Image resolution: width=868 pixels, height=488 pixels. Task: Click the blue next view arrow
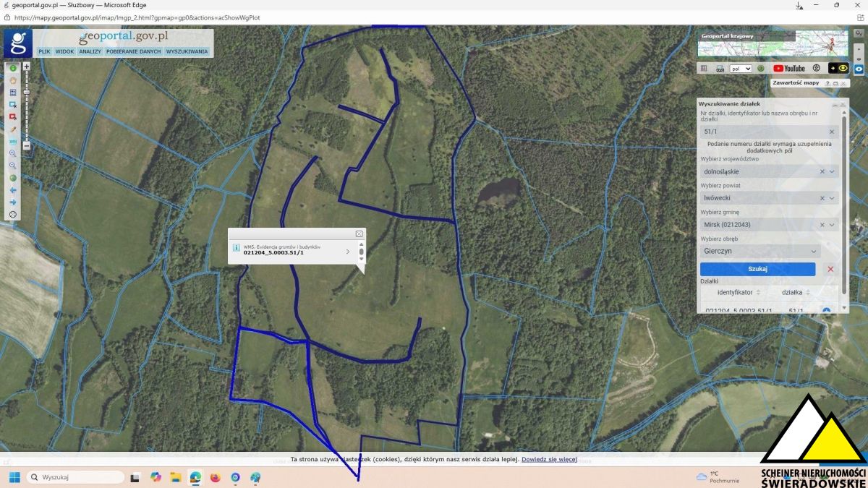click(x=13, y=202)
